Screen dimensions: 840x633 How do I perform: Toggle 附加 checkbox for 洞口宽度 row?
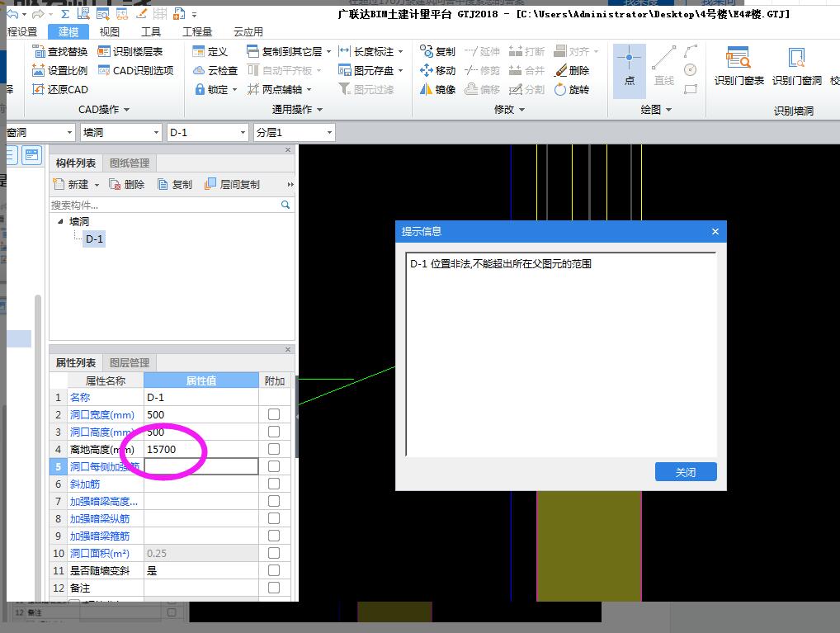pyautogui.click(x=274, y=414)
